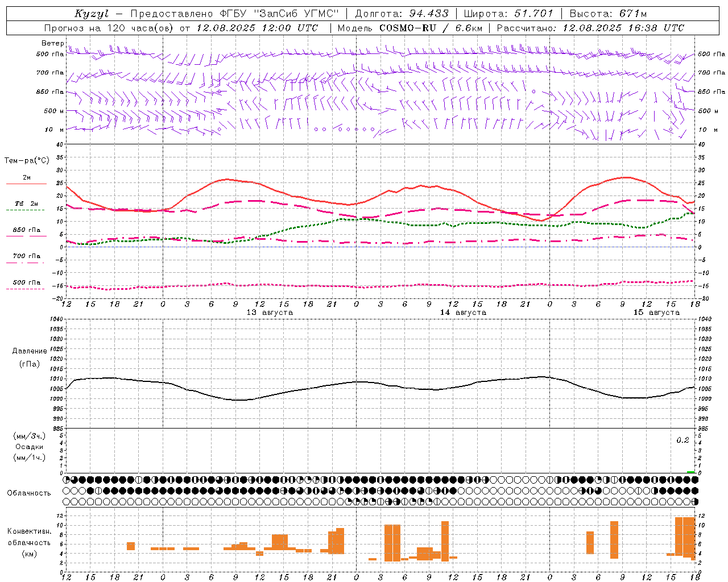Click the Осадки precipitation label
Image resolution: width=728 pixels, height=582 pixels.
30,447
